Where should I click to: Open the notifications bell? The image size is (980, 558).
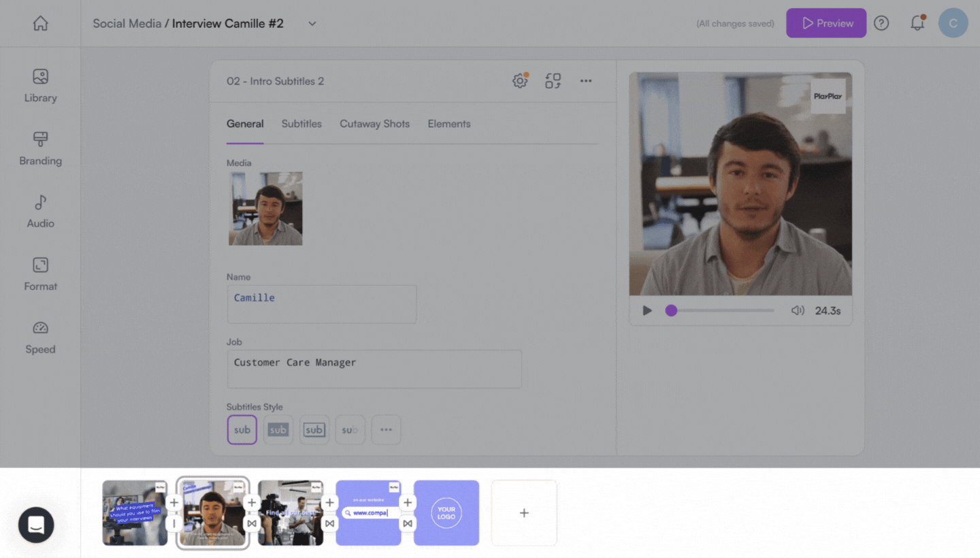917,23
